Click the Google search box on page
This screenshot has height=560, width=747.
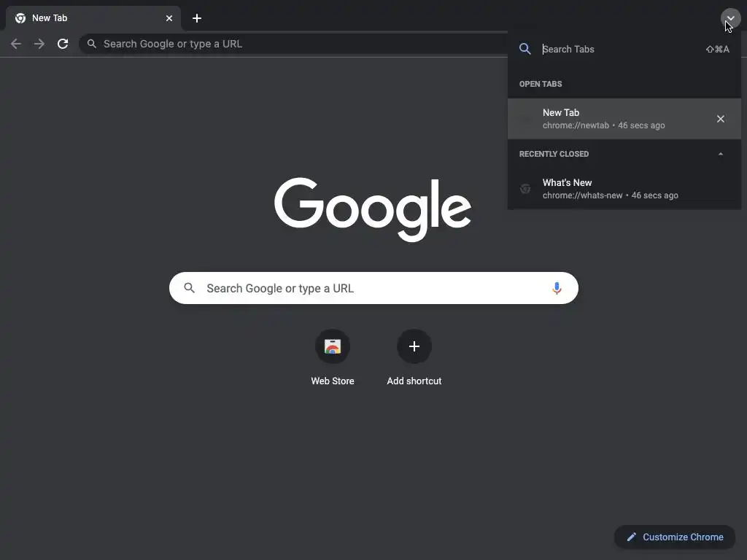[373, 288]
